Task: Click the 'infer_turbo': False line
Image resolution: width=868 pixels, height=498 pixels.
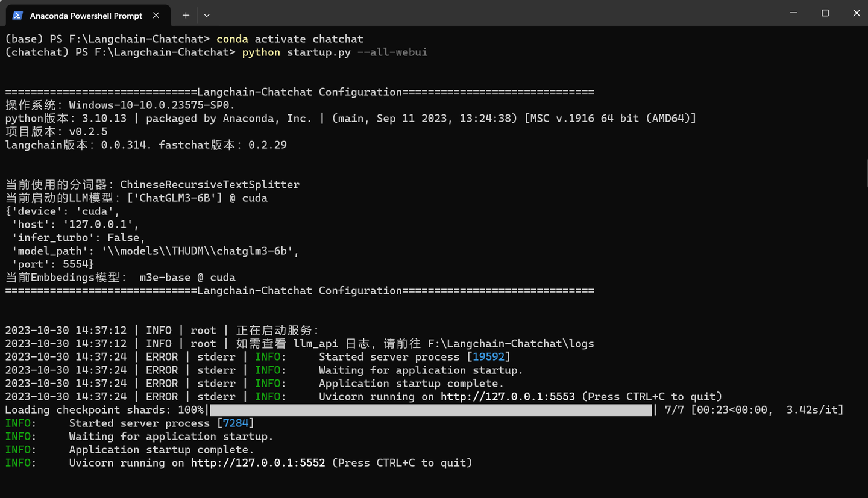Action: click(x=78, y=238)
